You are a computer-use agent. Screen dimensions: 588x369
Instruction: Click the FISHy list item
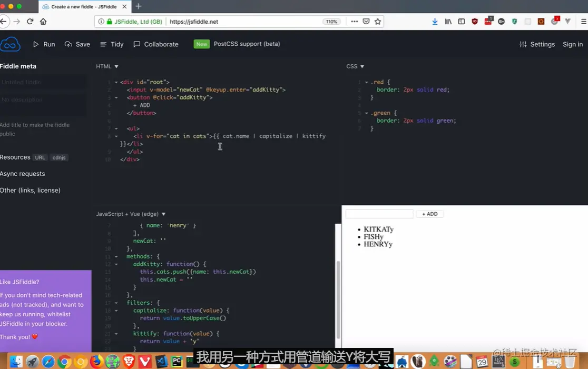[x=374, y=237]
